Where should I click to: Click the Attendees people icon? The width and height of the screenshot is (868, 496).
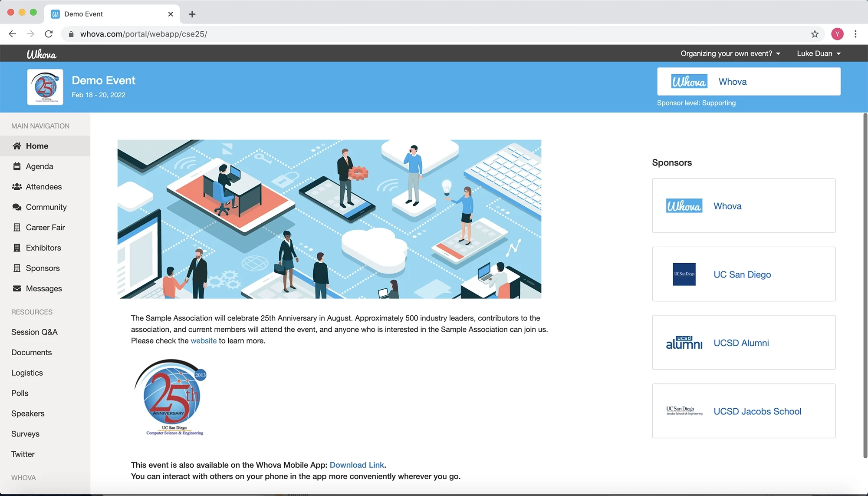click(x=17, y=187)
